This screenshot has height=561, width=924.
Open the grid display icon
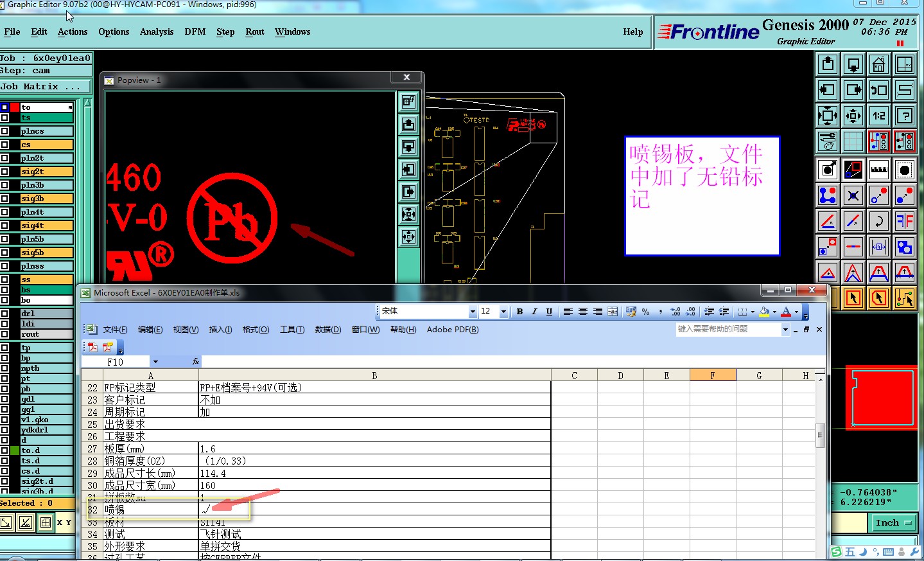(x=853, y=141)
